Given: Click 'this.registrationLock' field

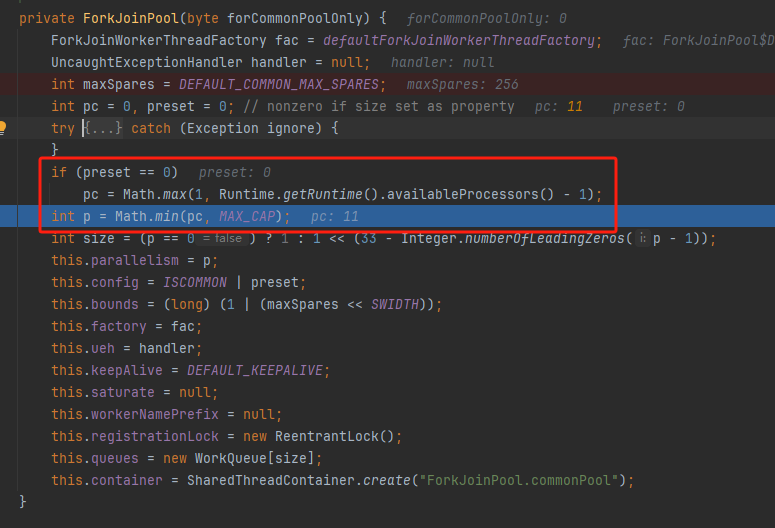Looking at the screenshot, I should [x=135, y=437].
